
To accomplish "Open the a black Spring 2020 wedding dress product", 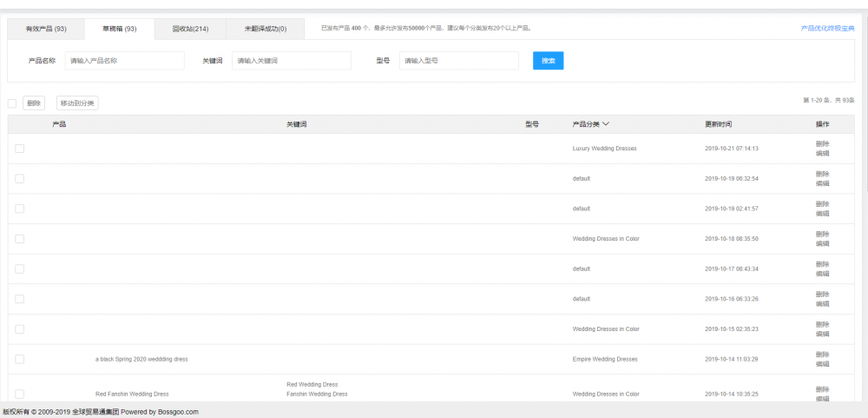I will pos(141,359).
